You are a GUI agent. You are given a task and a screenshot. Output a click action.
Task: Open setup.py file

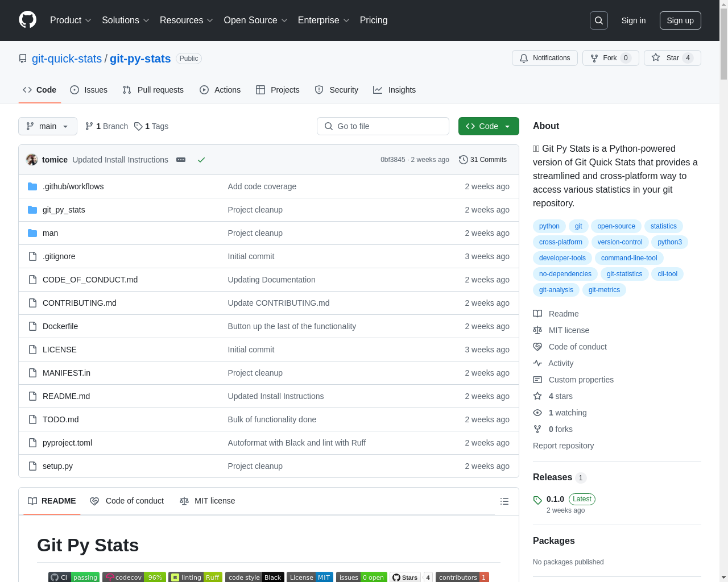pos(57,466)
